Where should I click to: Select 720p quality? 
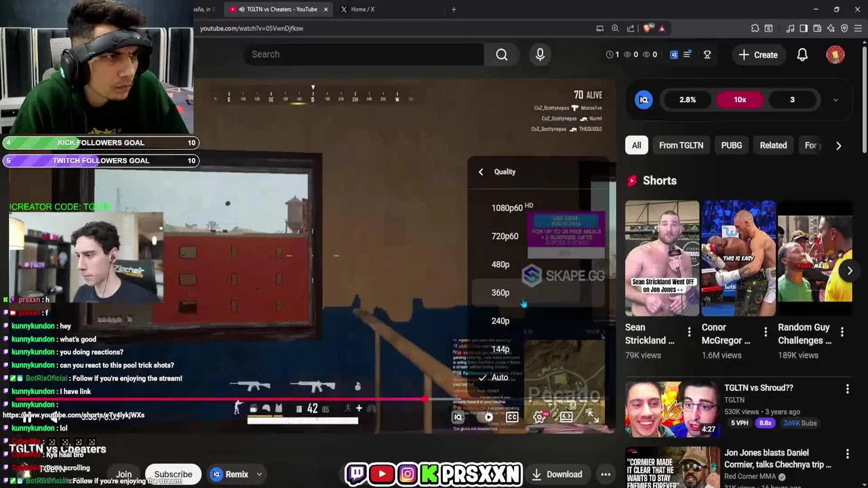pos(539,236)
